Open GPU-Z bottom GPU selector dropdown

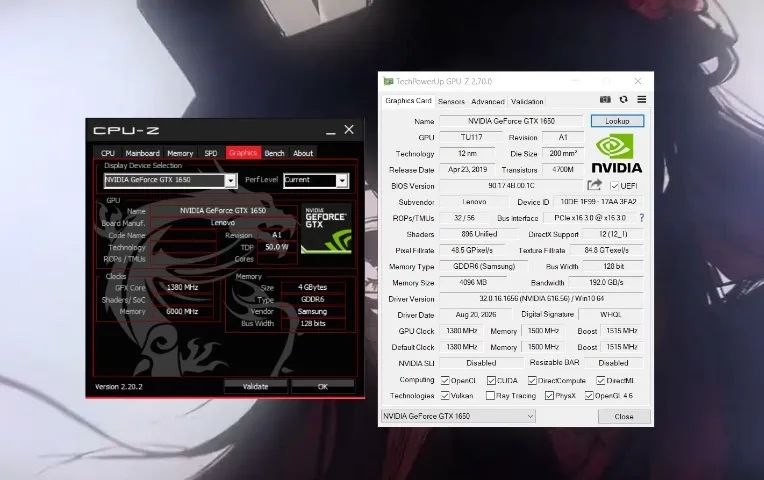pyautogui.click(x=458, y=416)
